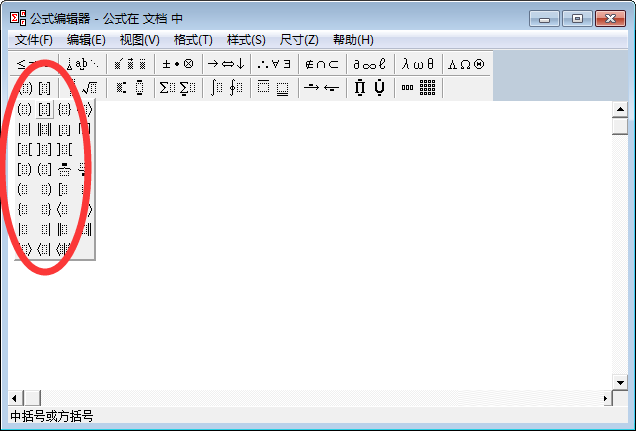This screenshot has width=636, height=431.
Task: Open the uppercase Greek letters palette
Action: 466,64
